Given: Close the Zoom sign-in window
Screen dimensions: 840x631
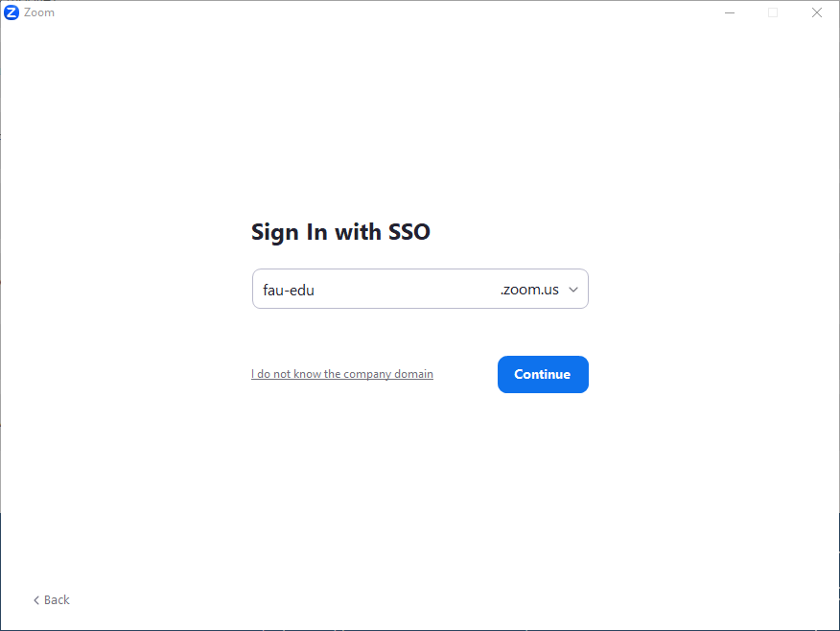Looking at the screenshot, I should 817,12.
